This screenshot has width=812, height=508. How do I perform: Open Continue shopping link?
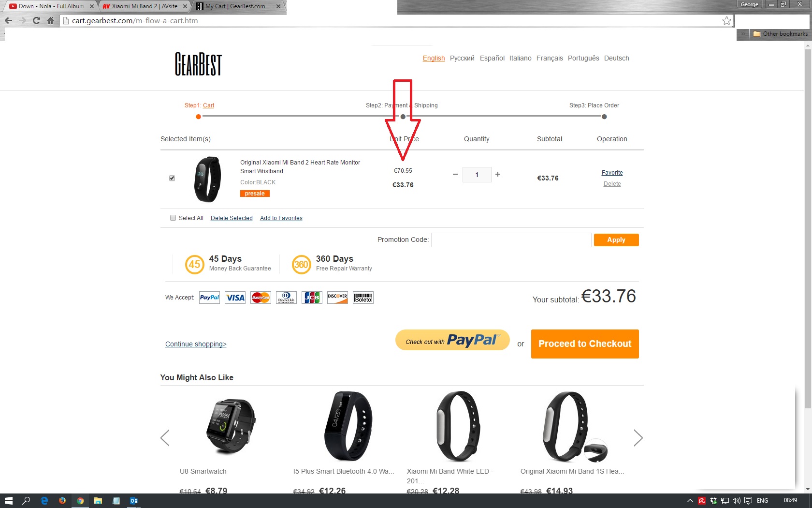[x=196, y=344]
